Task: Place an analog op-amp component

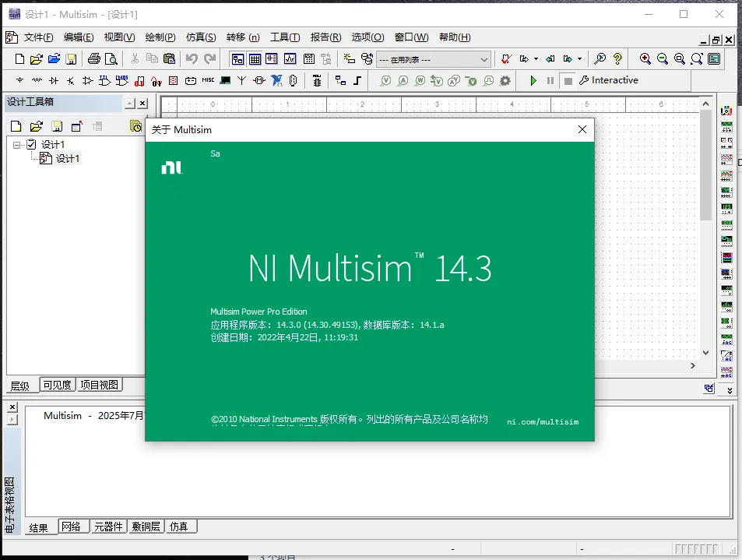Action: (x=87, y=80)
